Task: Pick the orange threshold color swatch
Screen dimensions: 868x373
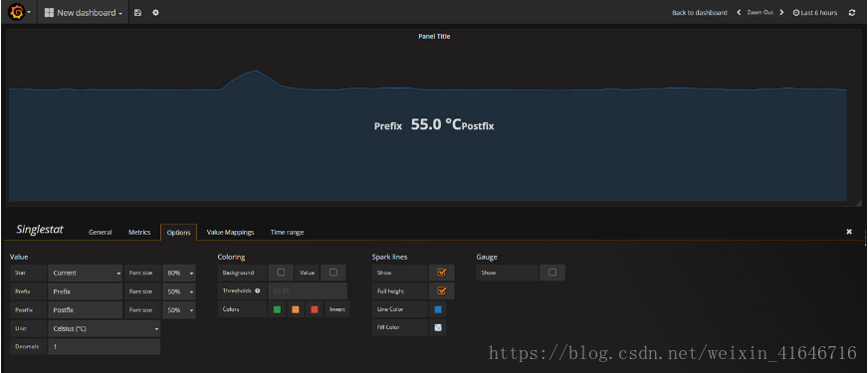Action: pos(295,309)
